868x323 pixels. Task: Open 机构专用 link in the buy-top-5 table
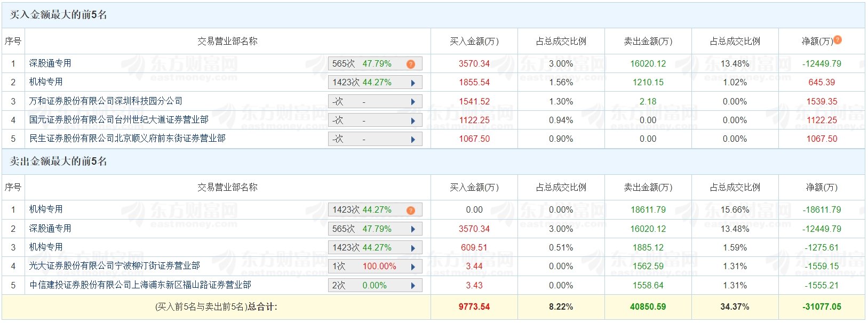46,82
